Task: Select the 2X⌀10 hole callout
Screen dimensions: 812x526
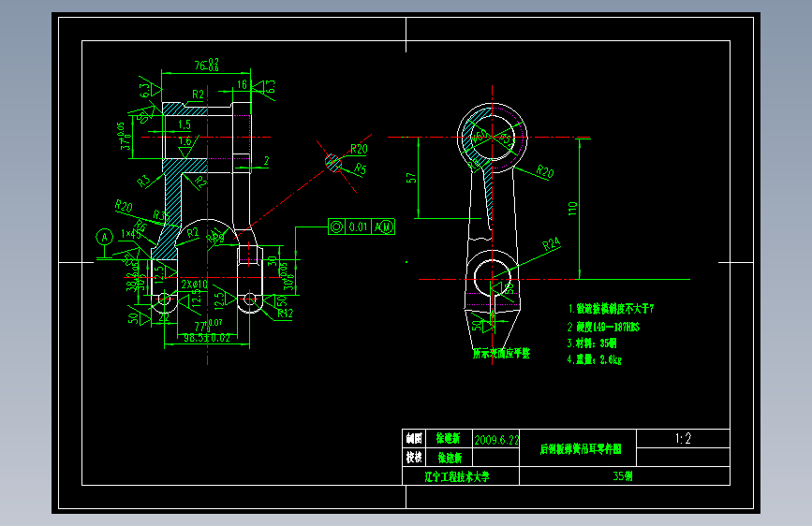Action: (x=194, y=285)
